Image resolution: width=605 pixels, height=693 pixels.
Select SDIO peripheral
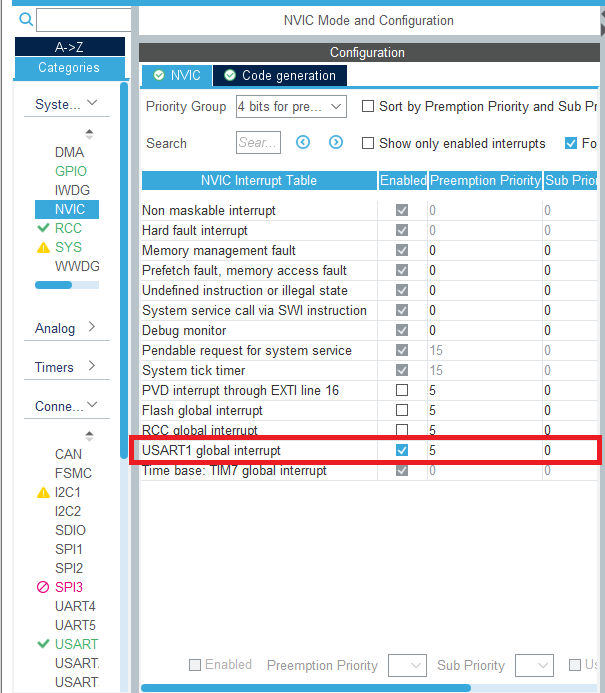70,530
